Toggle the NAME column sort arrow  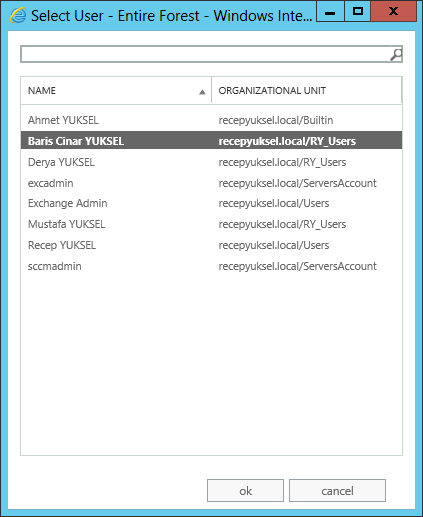202,92
